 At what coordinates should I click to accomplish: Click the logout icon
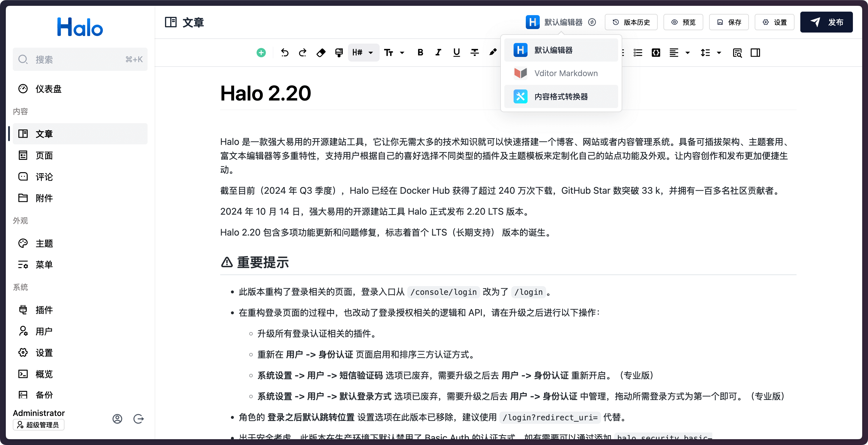tap(139, 419)
